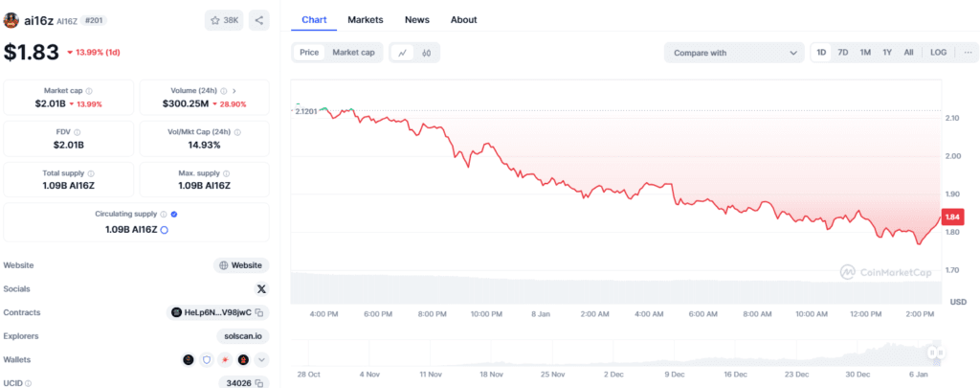Screen dimensions: 980x388
Task: Open Volume (24h) details arrow
Action: (x=234, y=91)
